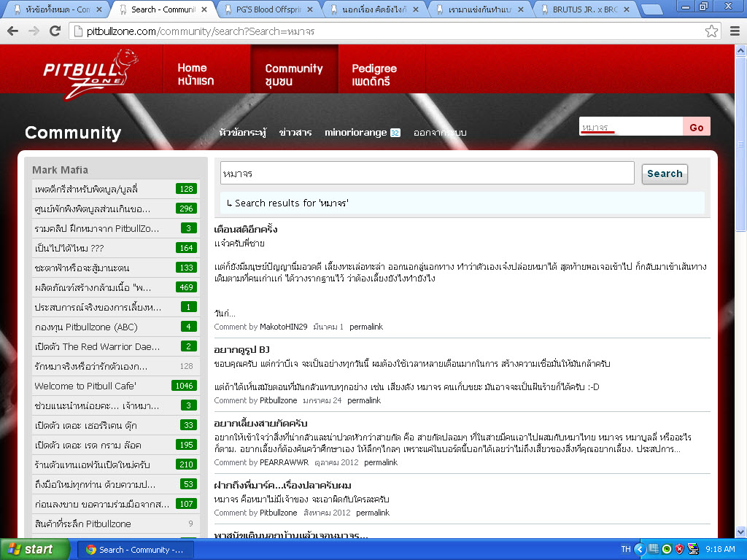Click the 296 count badge
Screen dimensions: 747x560
186,209
